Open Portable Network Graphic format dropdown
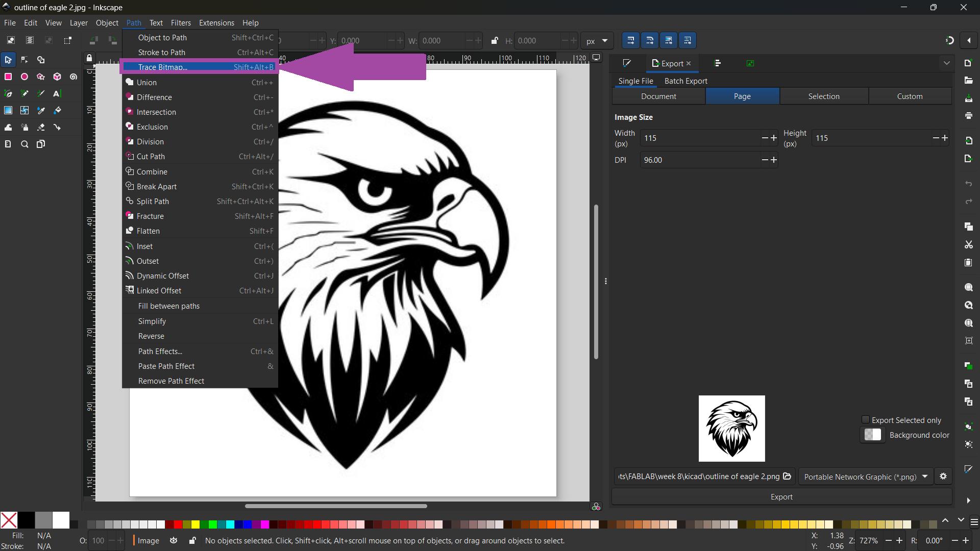Image resolution: width=980 pixels, height=551 pixels. click(x=866, y=477)
